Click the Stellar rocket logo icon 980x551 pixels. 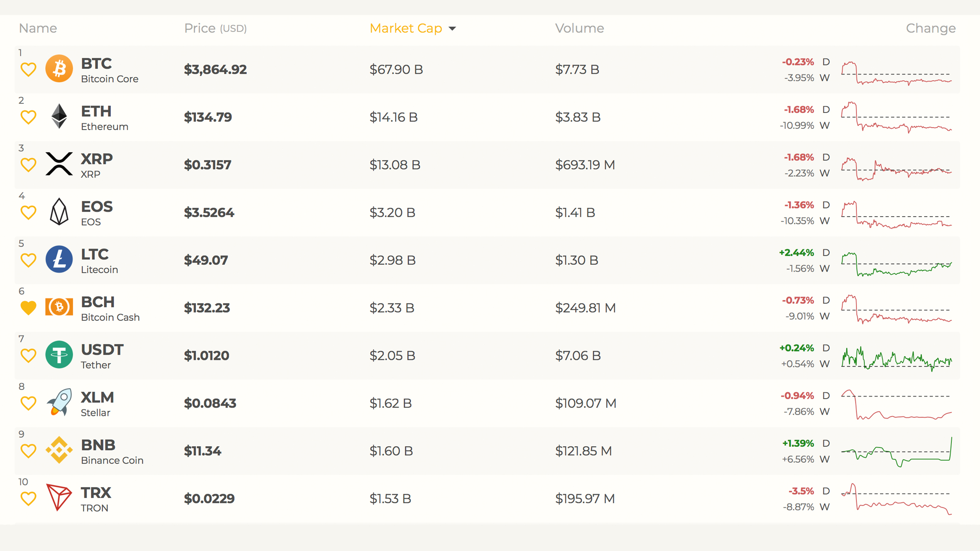coord(59,402)
